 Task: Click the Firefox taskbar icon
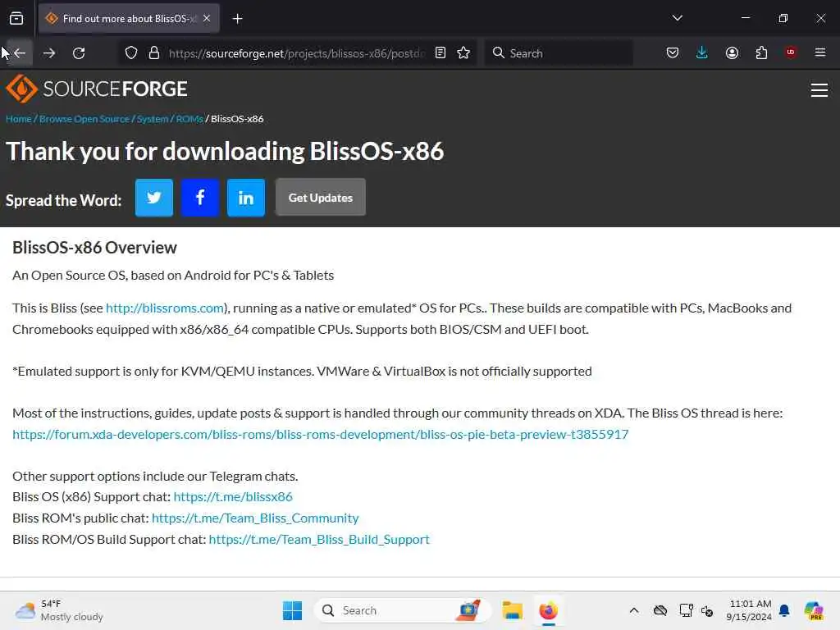click(x=548, y=610)
